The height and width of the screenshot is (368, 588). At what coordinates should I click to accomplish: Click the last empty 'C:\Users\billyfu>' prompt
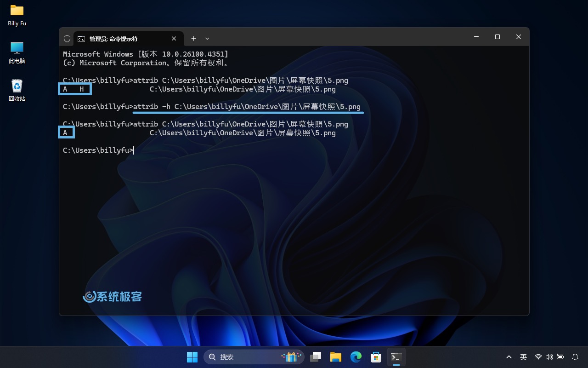(x=98, y=150)
